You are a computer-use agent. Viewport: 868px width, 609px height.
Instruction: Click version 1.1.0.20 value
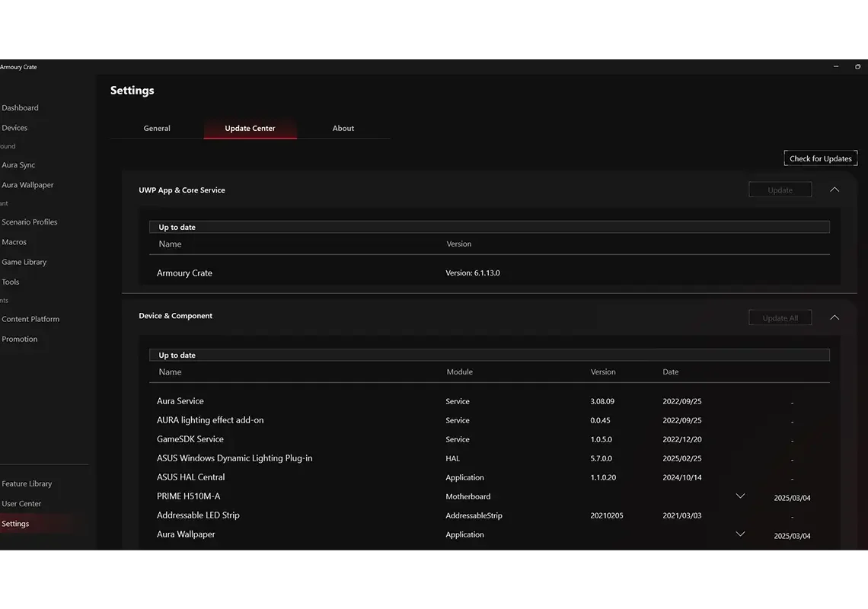603,477
